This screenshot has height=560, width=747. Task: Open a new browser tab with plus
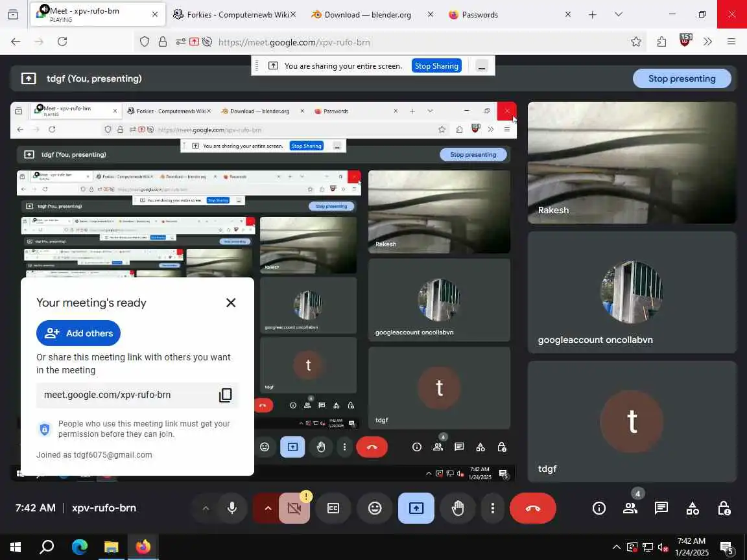(592, 15)
